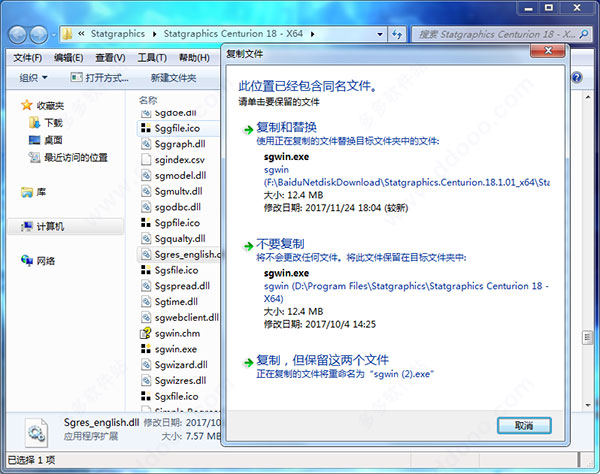Select the sgwin.exe application icon
This screenshot has width=600, height=474.
click(x=146, y=349)
